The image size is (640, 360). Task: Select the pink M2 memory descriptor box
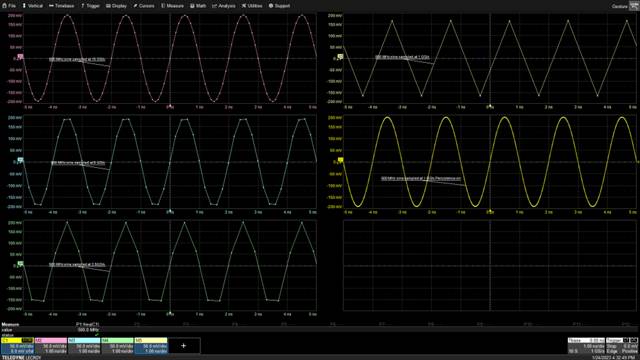click(51, 346)
